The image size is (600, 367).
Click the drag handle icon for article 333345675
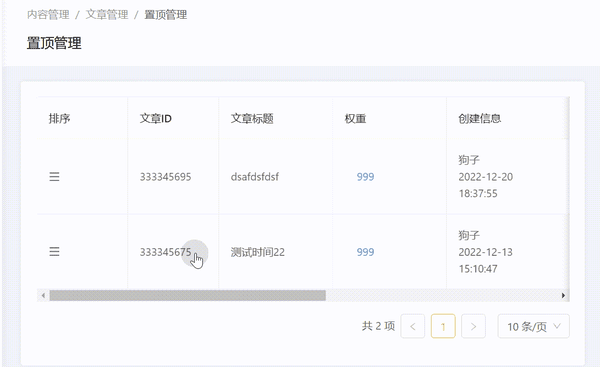(x=54, y=252)
